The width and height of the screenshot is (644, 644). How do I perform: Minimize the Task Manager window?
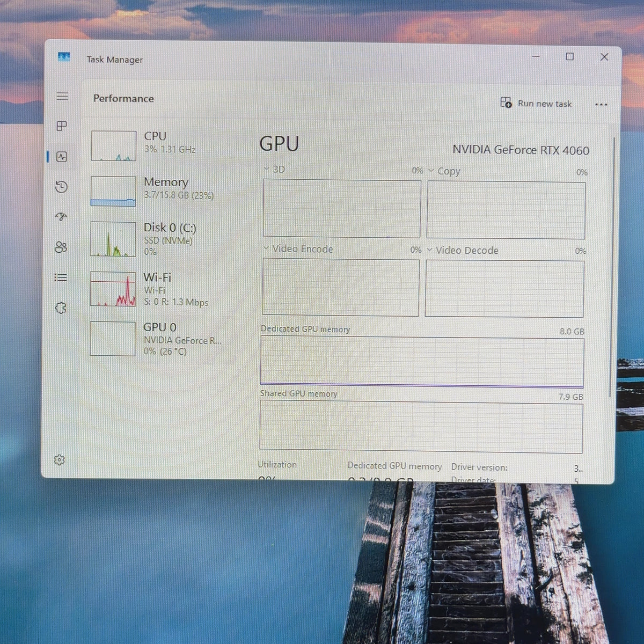pos(536,56)
